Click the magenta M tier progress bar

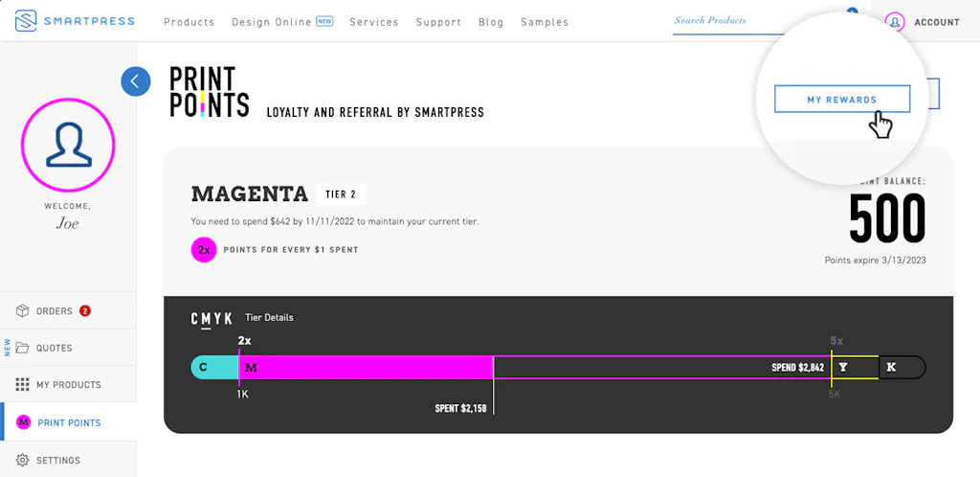[364, 367]
